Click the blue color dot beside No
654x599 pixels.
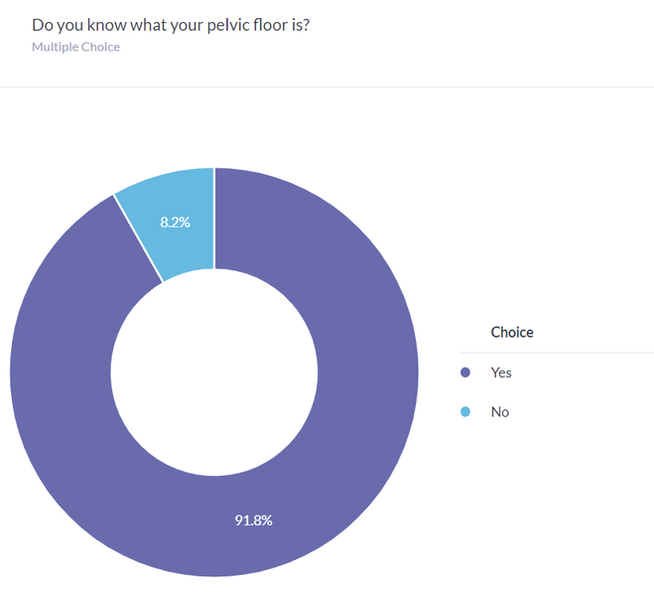[x=465, y=412]
